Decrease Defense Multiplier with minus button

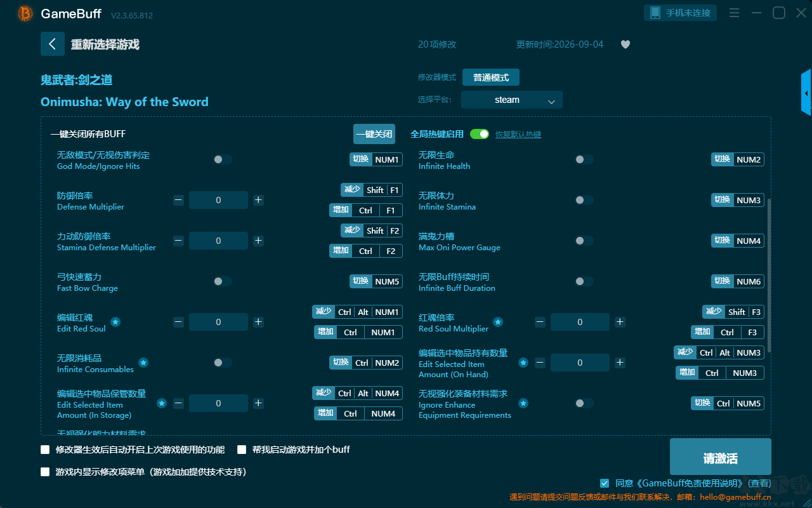(x=178, y=200)
